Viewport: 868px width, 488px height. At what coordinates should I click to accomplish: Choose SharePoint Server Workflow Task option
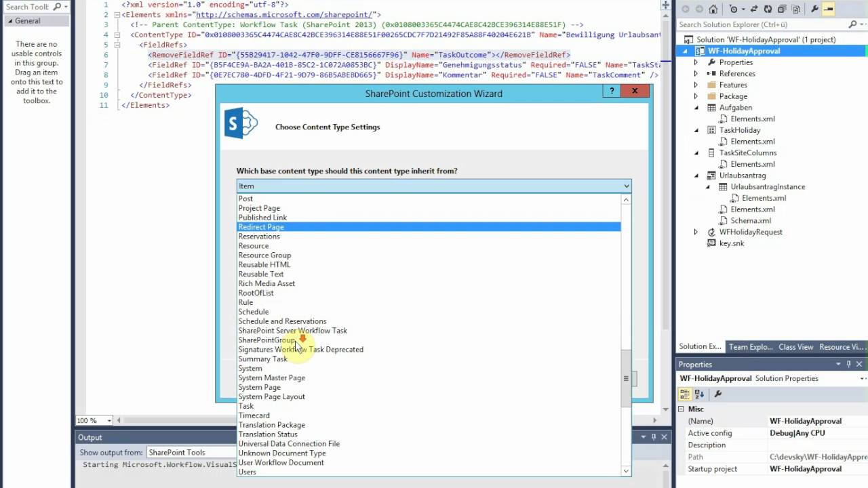429,331
